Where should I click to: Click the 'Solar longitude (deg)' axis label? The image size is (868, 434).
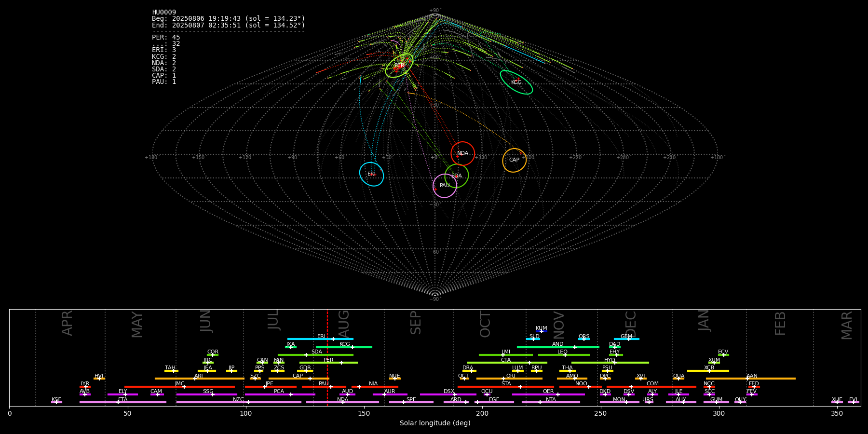tap(435, 423)
